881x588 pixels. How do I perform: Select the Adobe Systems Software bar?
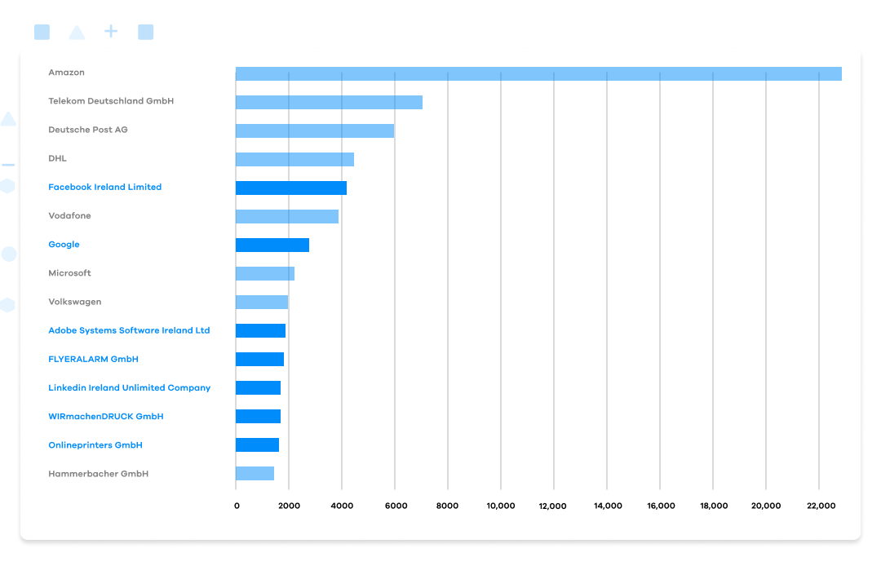point(260,331)
